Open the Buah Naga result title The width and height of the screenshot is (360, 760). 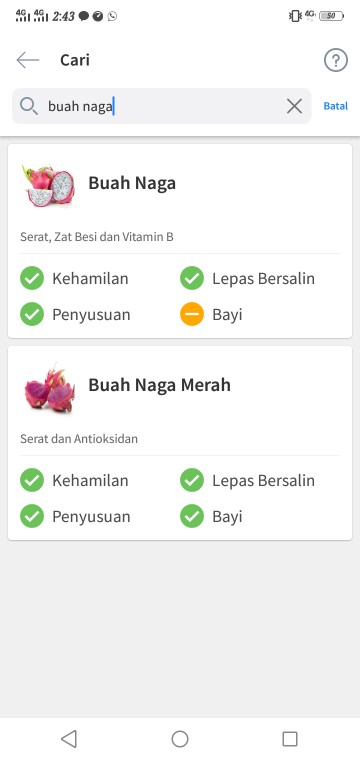pyautogui.click(x=132, y=183)
